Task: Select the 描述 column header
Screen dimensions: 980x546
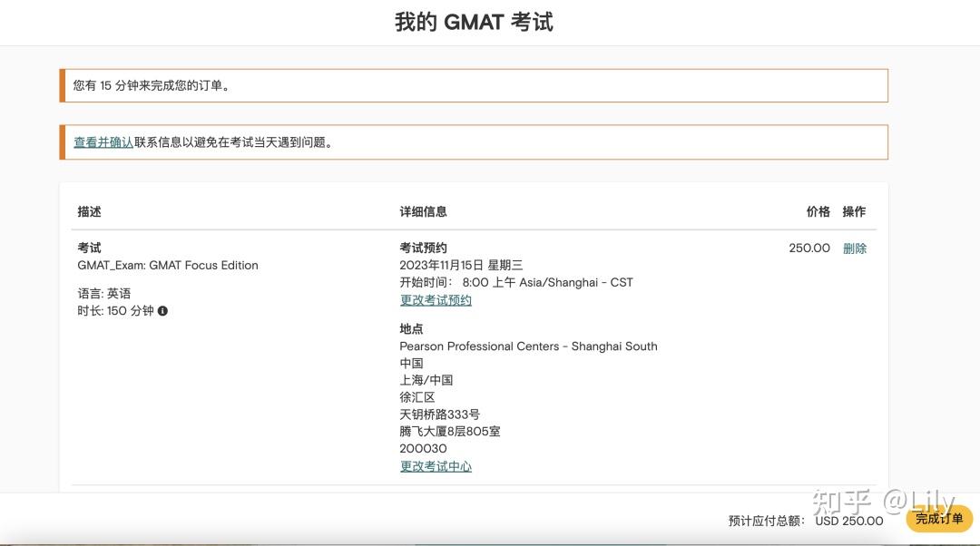Action: [x=88, y=211]
